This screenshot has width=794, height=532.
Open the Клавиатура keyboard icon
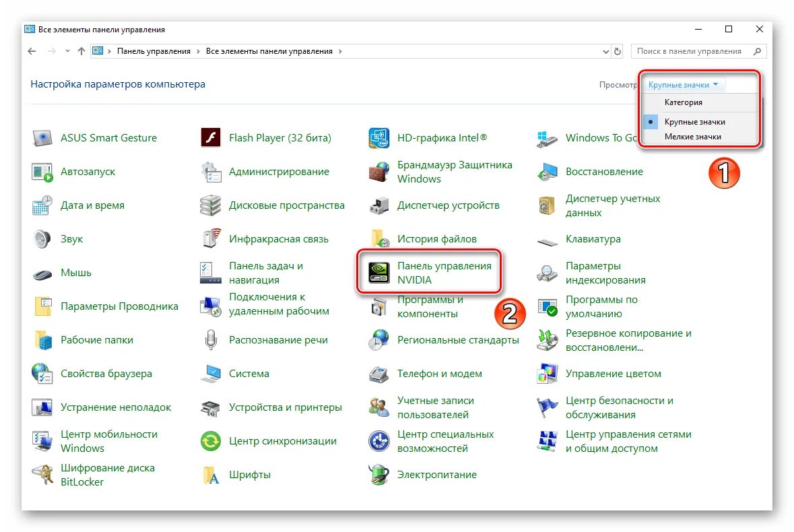pyautogui.click(x=548, y=242)
